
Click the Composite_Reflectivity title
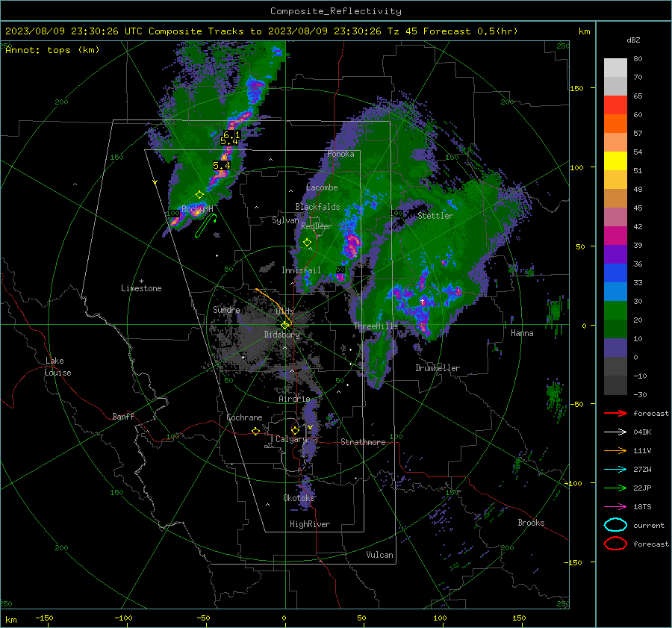[336, 11]
